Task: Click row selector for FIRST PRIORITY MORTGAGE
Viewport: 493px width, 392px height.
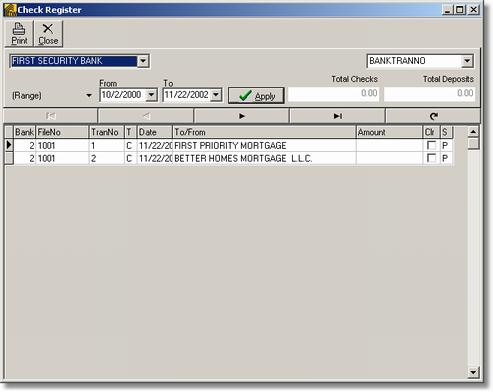Action: pos(9,145)
